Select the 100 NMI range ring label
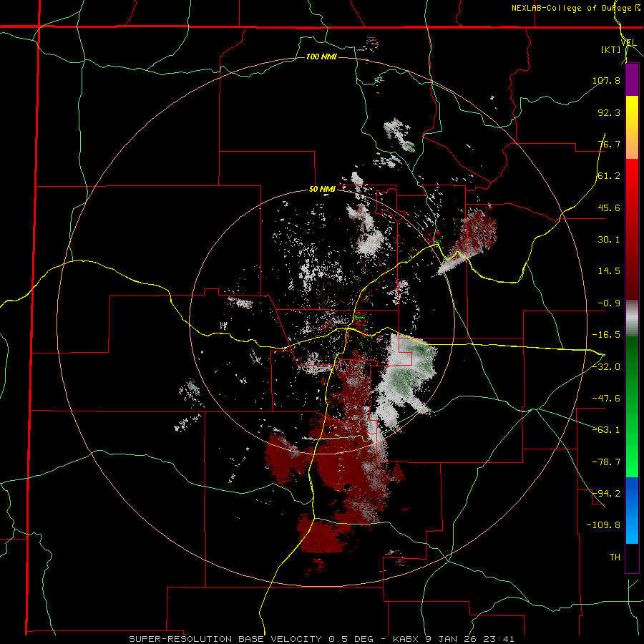The width and height of the screenshot is (644, 644). point(321,57)
